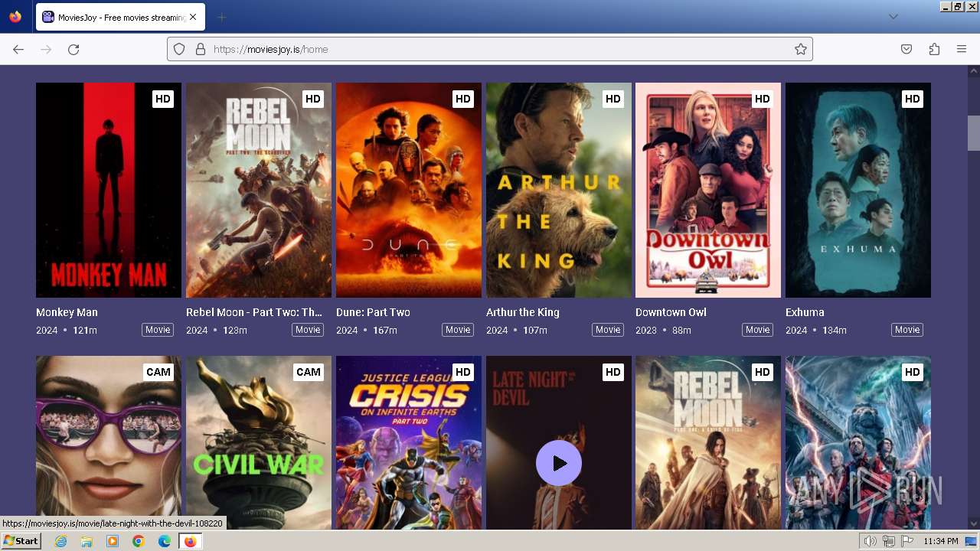Open the Exhuma poster
Image resolution: width=980 pixels, height=551 pixels.
click(858, 190)
